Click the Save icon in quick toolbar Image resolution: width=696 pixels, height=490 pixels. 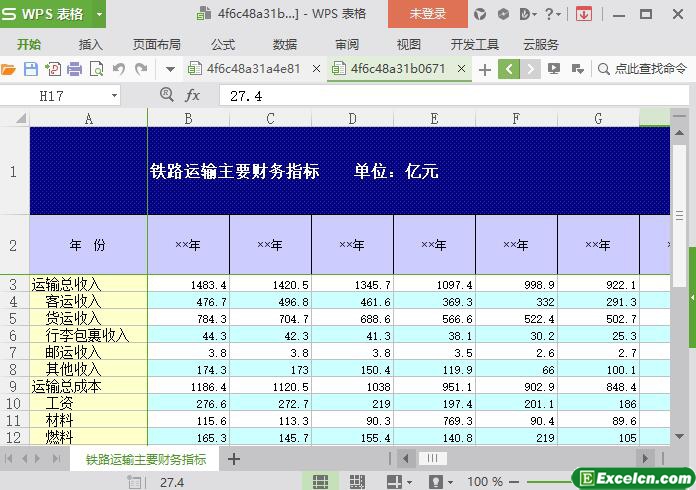pyautogui.click(x=31, y=69)
